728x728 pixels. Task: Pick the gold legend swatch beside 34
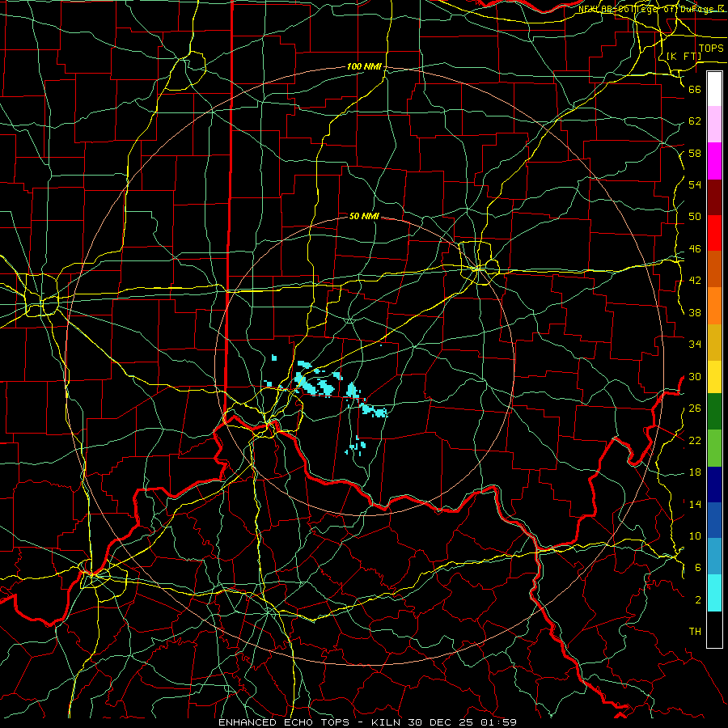click(x=714, y=343)
